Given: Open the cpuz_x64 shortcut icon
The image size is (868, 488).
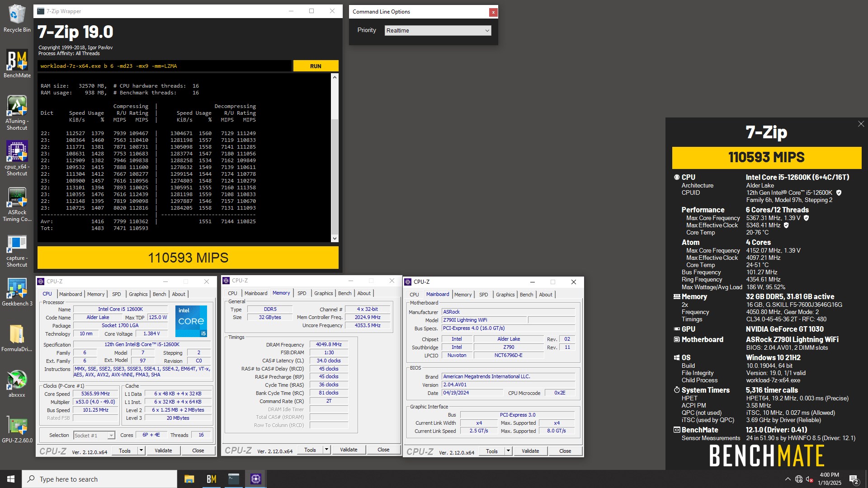Looking at the screenshot, I should (17, 158).
